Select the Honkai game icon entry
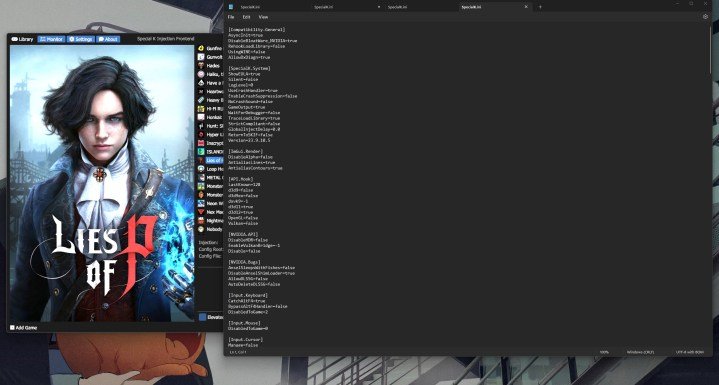Screen dimensions: 719x385 point(201,117)
